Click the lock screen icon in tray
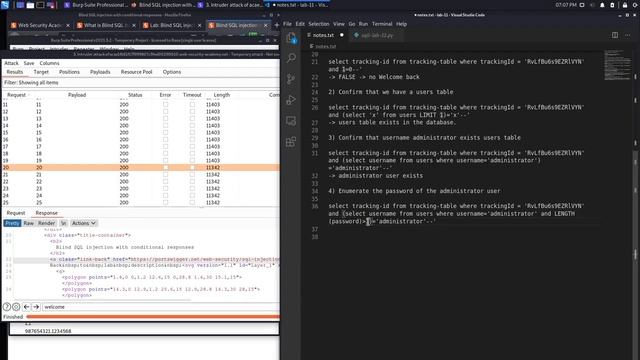Screen dimensions: 640x360 (625, 5)
